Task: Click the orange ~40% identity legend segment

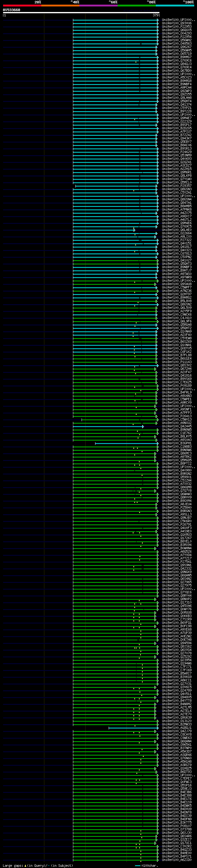Action: 60,6
